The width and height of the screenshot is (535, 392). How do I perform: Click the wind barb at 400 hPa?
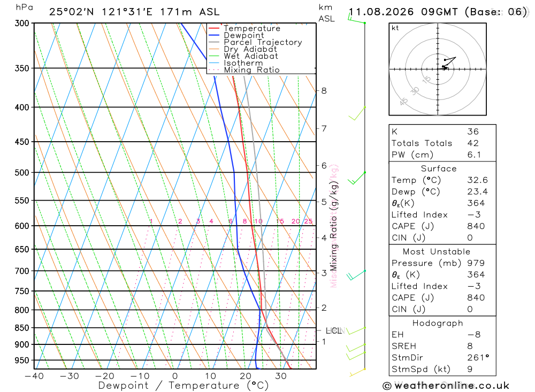(357, 113)
